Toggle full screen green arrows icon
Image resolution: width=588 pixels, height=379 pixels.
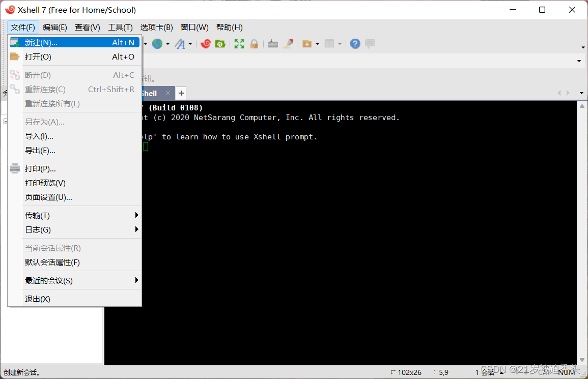click(239, 44)
